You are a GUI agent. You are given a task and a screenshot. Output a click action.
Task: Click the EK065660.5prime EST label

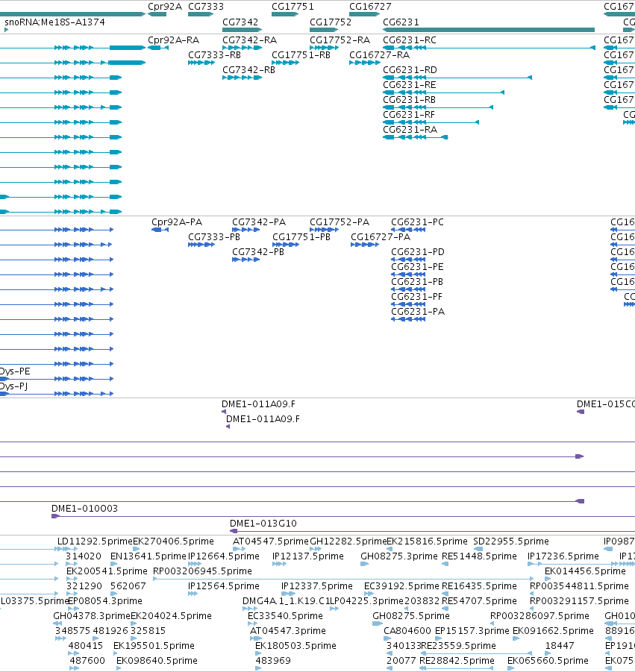click(548, 661)
